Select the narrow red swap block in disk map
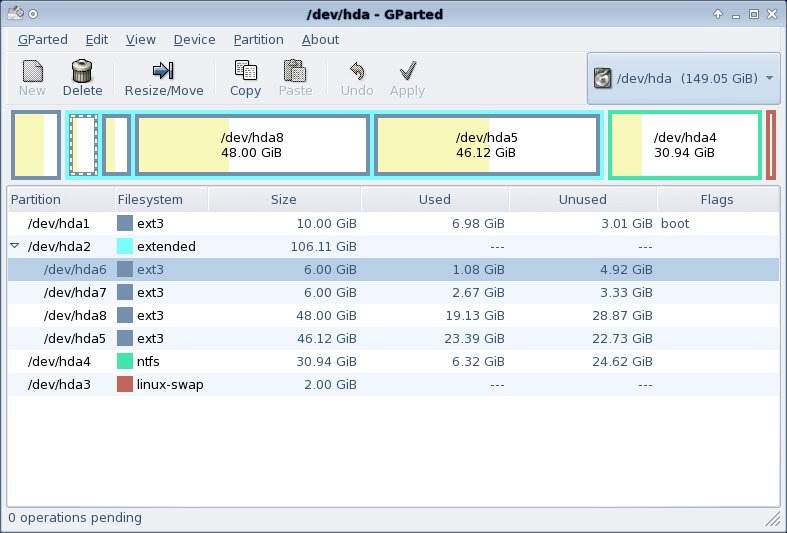 point(771,145)
